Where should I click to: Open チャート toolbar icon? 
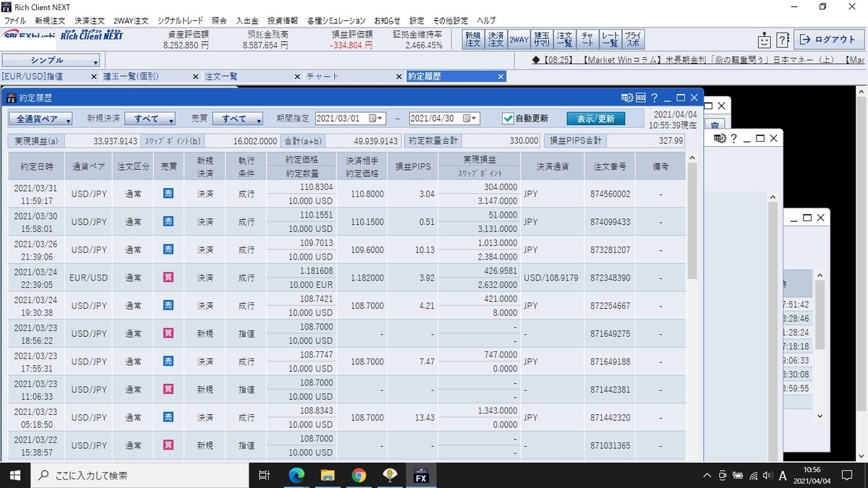click(x=587, y=39)
